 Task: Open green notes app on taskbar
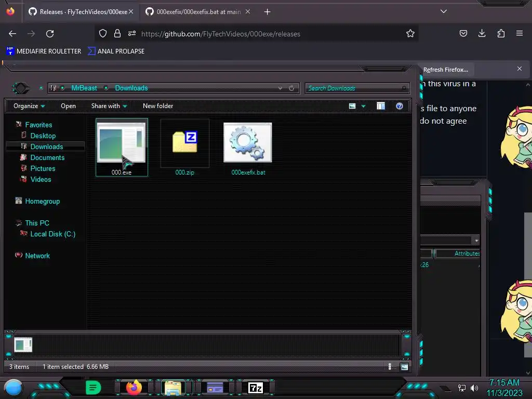point(93,388)
